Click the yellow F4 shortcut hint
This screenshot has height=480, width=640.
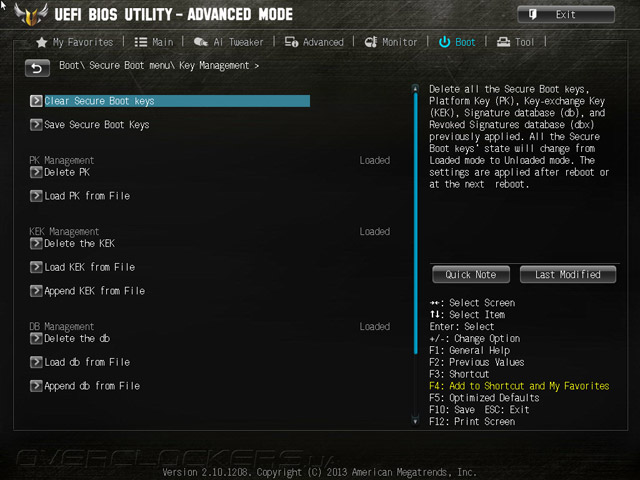[519, 386]
